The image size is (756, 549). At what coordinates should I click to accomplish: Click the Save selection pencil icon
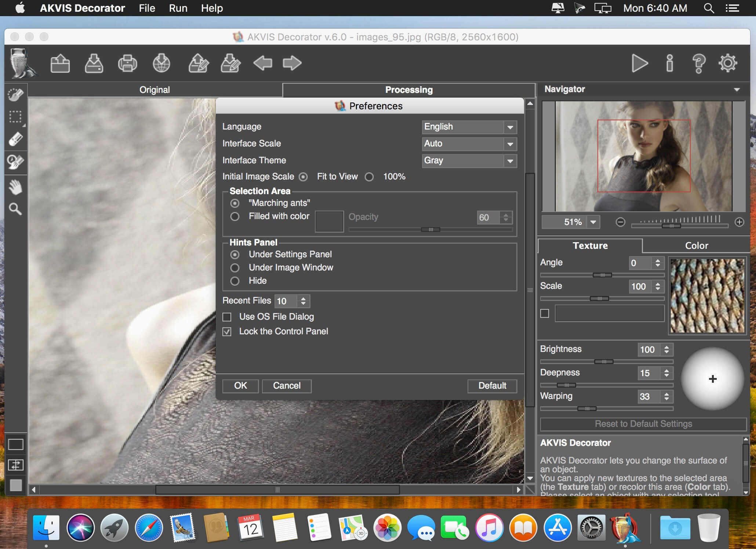tap(230, 63)
